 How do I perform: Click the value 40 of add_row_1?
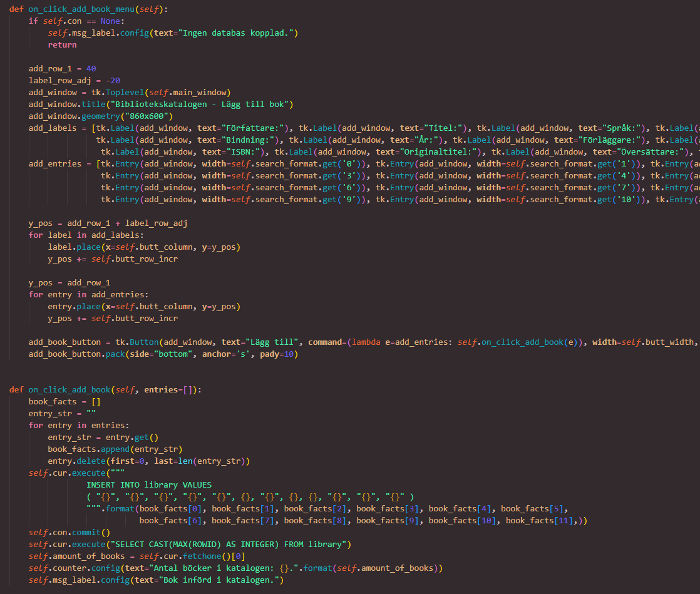click(x=91, y=69)
